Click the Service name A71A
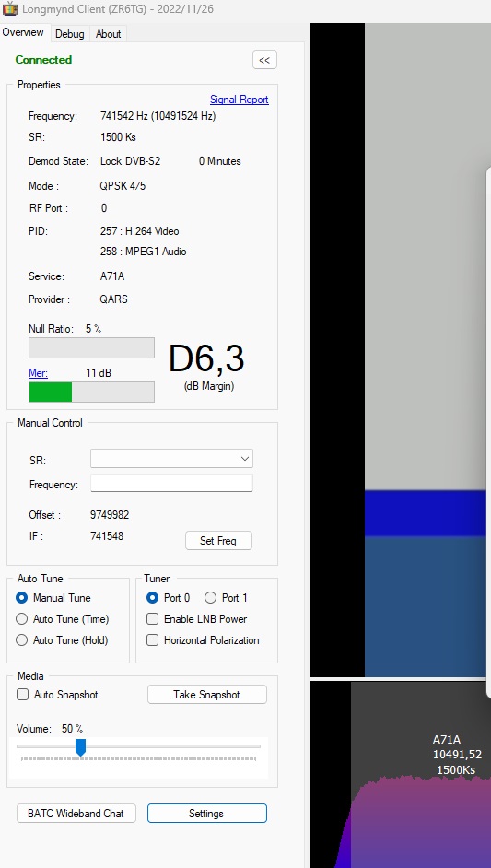Viewport: 491px width, 868px height. pos(112,276)
